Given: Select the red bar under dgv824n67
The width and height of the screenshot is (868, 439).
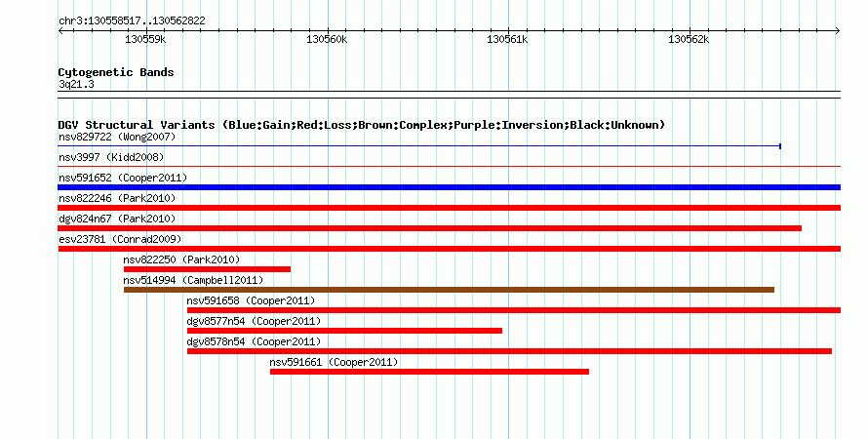Looking at the screenshot, I should (x=429, y=228).
